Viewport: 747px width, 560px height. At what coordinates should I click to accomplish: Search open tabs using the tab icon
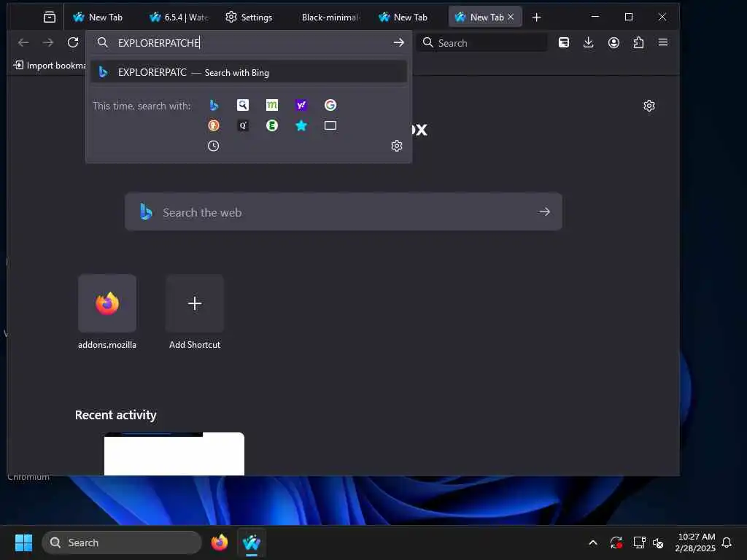pos(330,125)
